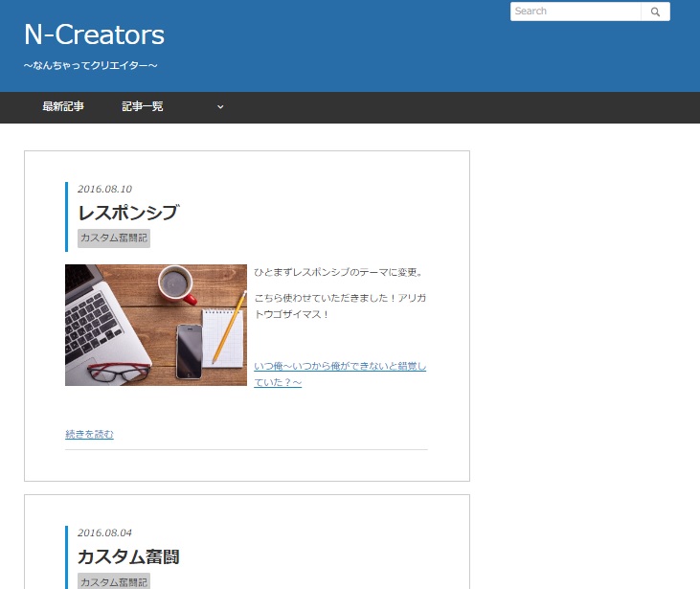Select the date 2016.08.04
Viewport: 700px width, 589px height.
[x=105, y=532]
